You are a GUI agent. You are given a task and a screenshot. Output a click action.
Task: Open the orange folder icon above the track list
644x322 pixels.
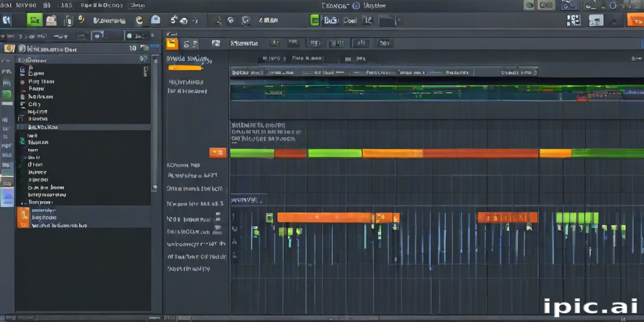coord(172,44)
